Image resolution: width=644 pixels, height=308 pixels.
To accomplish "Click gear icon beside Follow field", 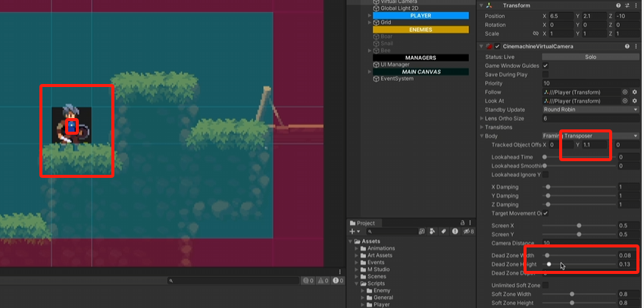I will [x=635, y=92].
